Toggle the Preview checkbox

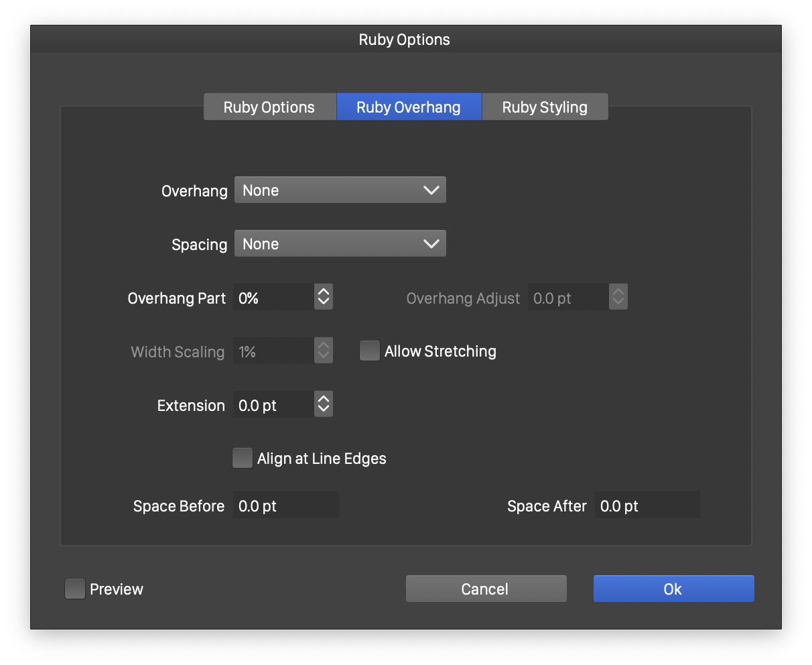[x=75, y=589]
